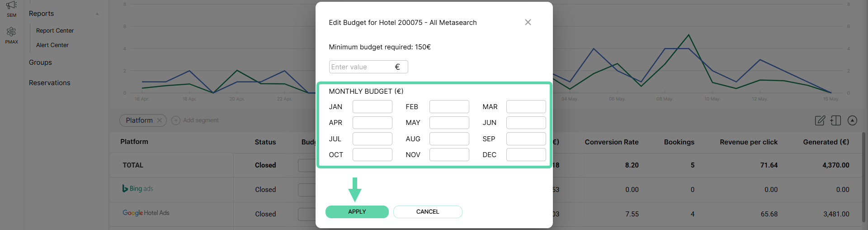The image size is (868, 230).
Task: Open Alert Center
Action: [x=52, y=45]
